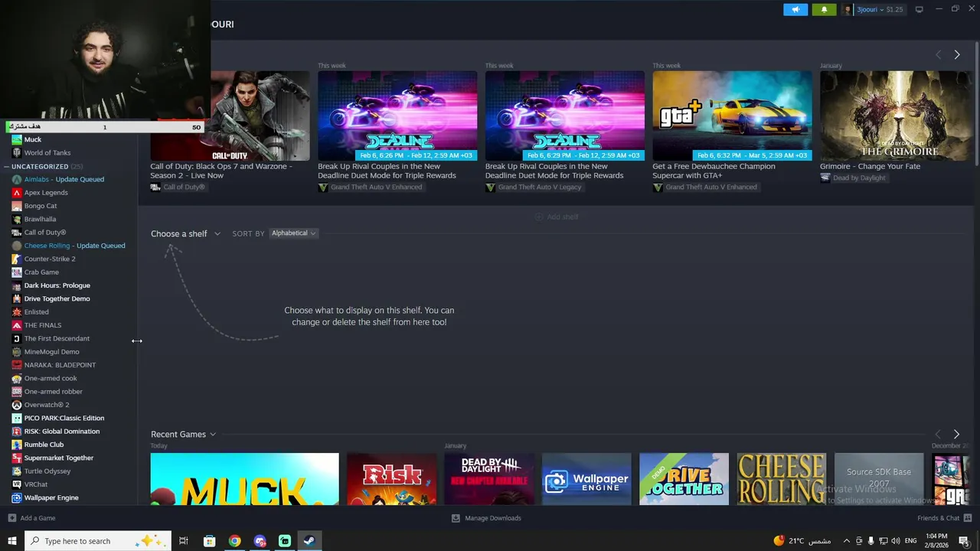
Task: Go to previous Recent Games page arrow
Action: click(x=937, y=434)
